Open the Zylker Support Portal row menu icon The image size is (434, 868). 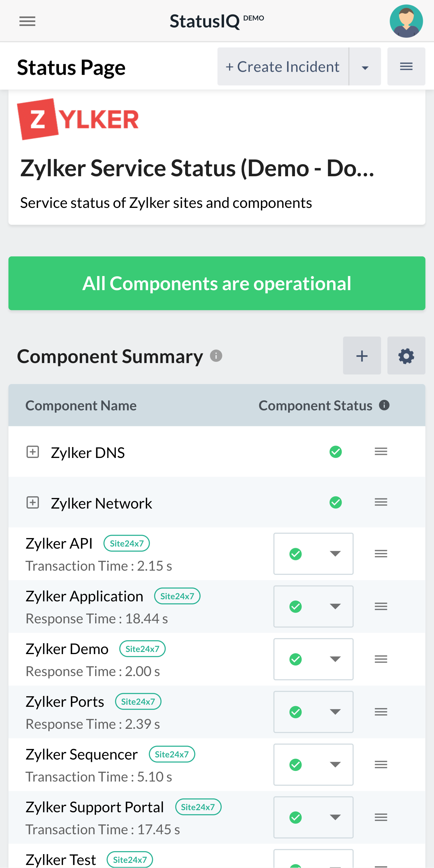[x=381, y=817]
